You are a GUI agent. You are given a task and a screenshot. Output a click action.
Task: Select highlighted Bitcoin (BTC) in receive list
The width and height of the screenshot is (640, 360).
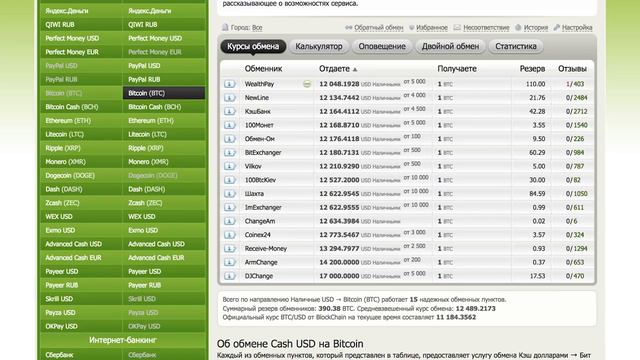coord(164,93)
